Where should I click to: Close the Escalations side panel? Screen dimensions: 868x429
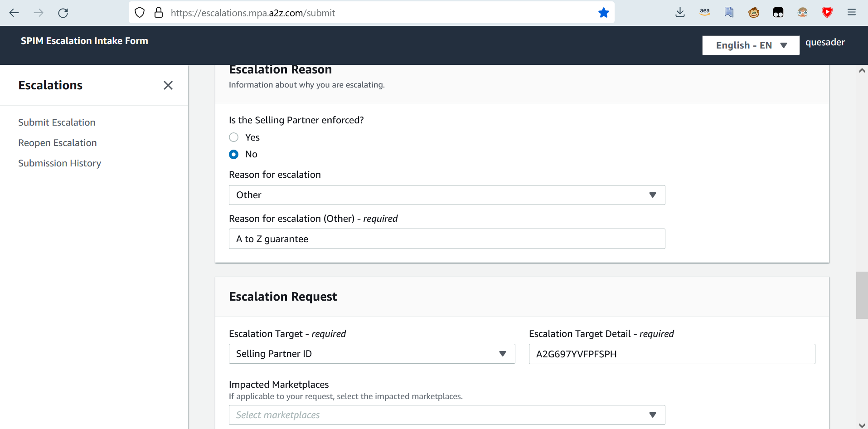[168, 85]
